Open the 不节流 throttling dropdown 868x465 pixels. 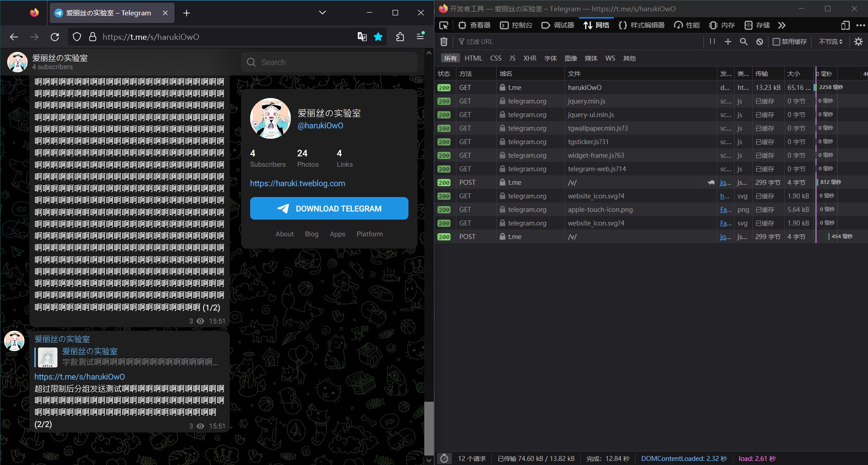click(830, 42)
